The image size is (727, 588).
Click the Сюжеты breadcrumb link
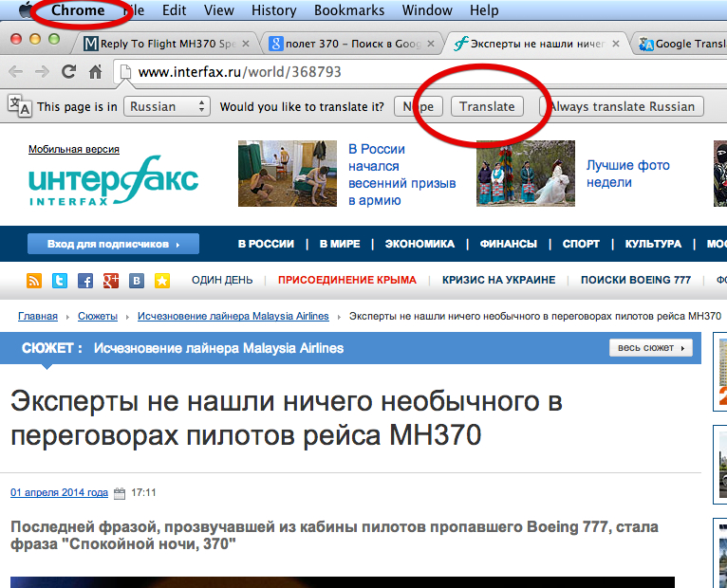(98, 316)
